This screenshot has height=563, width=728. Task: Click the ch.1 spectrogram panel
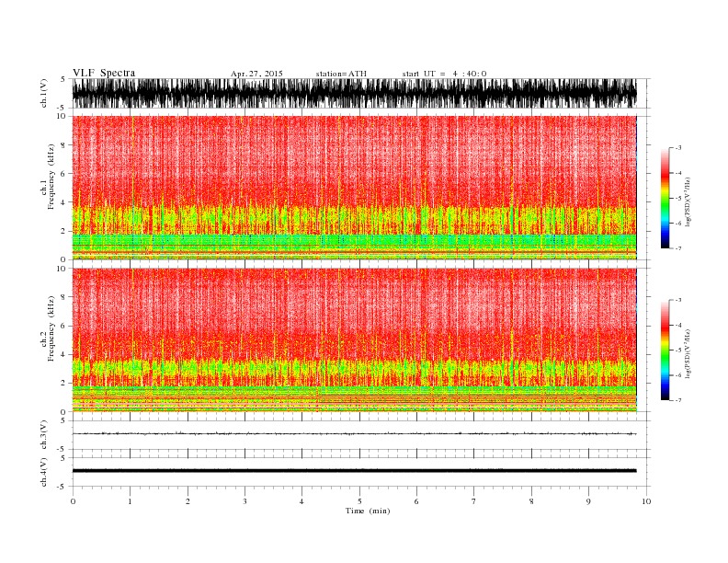354,188
